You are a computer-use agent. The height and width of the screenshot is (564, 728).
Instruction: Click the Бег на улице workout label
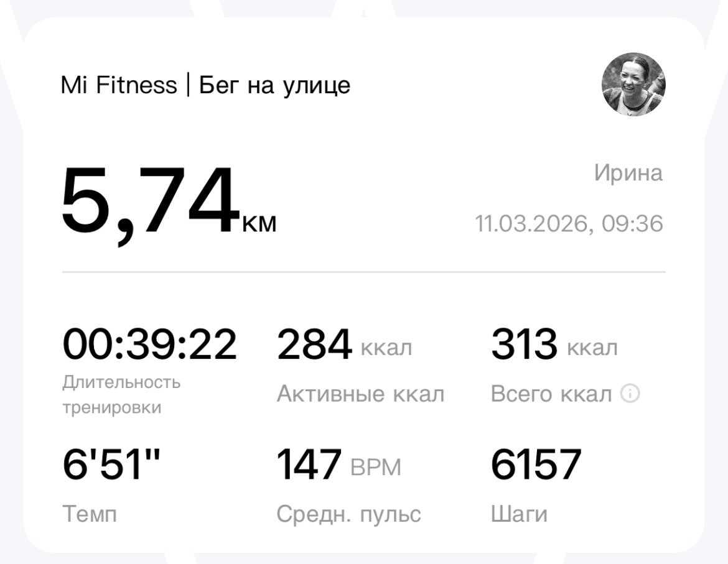click(x=274, y=86)
